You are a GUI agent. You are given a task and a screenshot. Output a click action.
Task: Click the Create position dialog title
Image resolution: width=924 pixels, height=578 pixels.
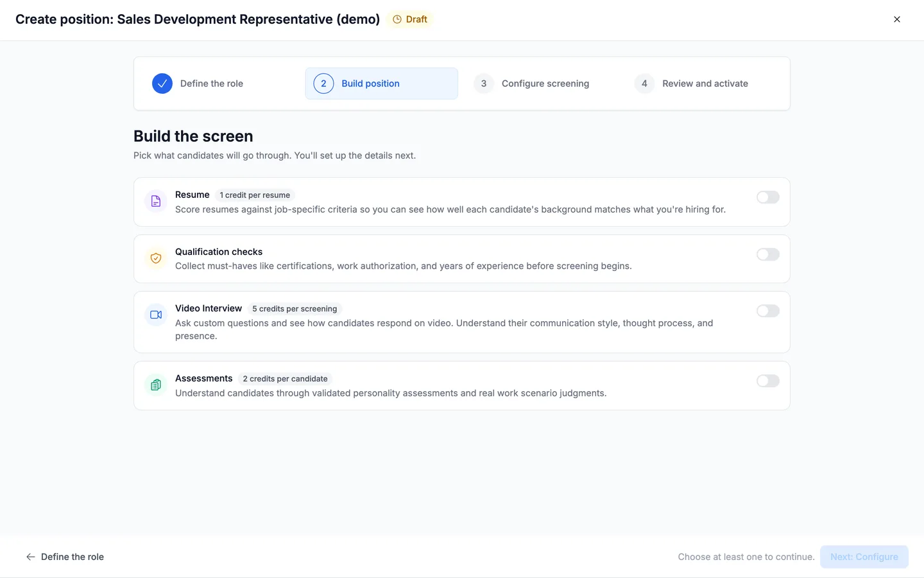click(x=198, y=19)
